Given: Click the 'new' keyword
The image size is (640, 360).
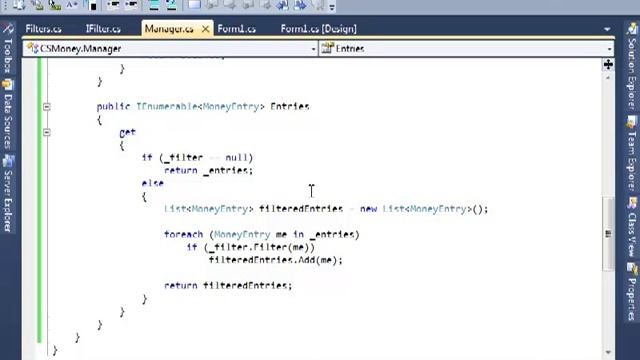Looking at the screenshot, I should click(368, 209).
